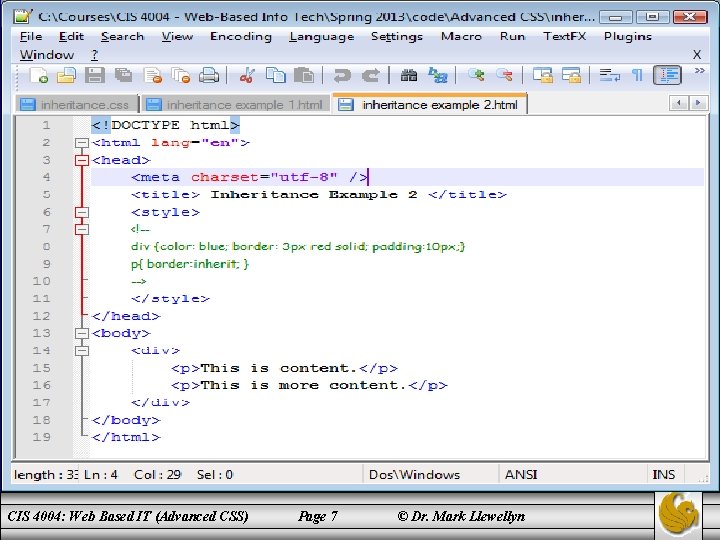The height and width of the screenshot is (540, 720).
Task: Click line number 19 in the margin
Action: click(x=41, y=437)
